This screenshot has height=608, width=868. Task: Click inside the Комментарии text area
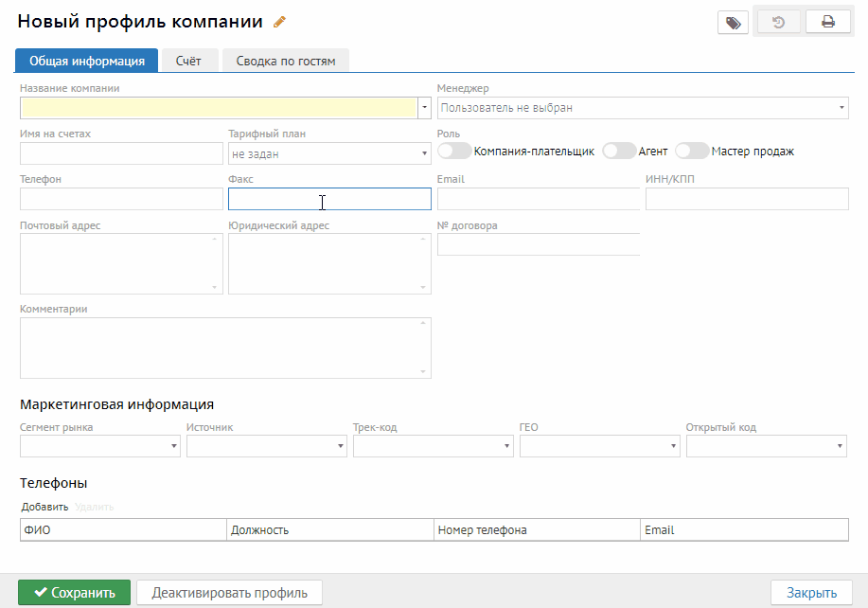[x=225, y=348]
